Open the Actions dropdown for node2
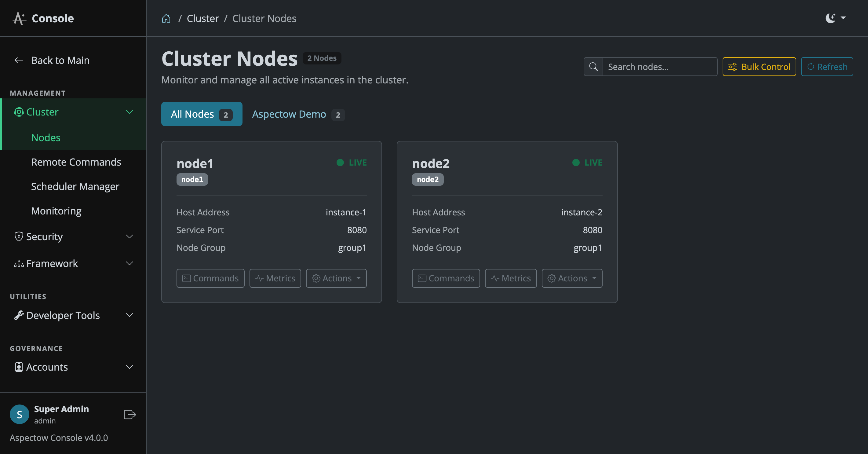Image resolution: width=868 pixels, height=454 pixels. click(572, 278)
